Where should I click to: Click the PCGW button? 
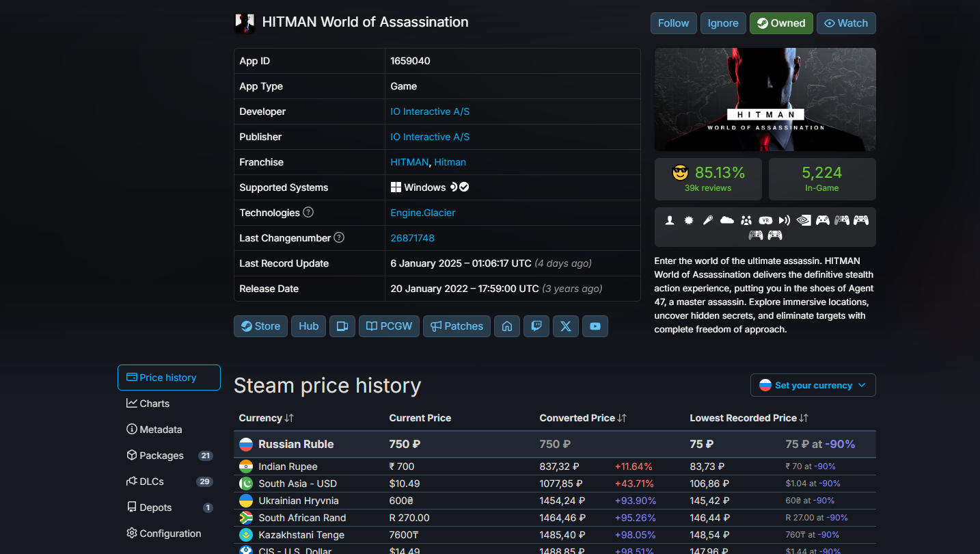click(389, 326)
